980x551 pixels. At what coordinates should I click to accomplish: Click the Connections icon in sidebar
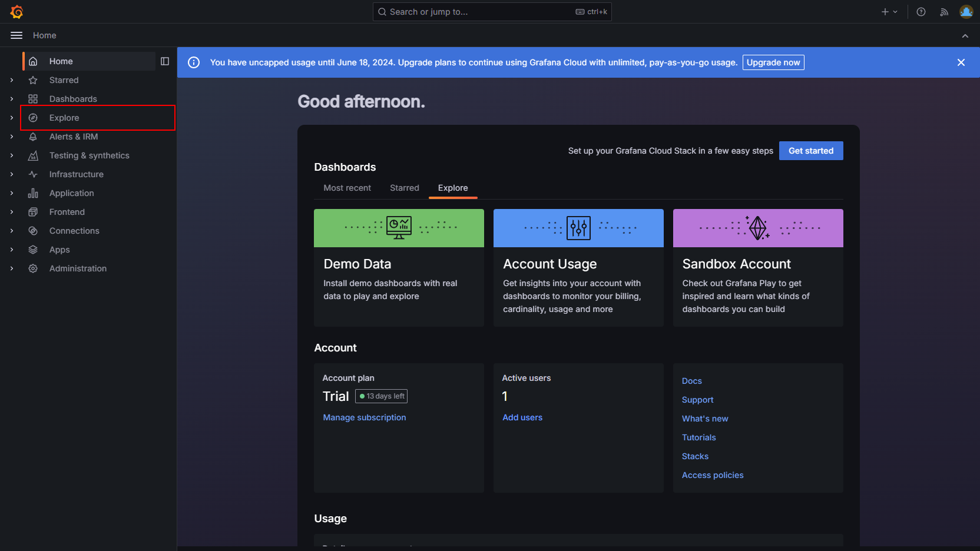[33, 231]
